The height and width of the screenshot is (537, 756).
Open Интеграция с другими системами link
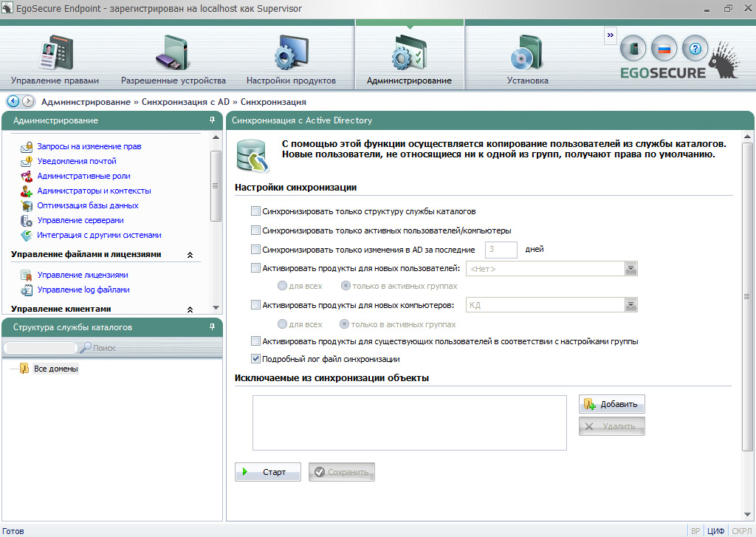point(100,236)
